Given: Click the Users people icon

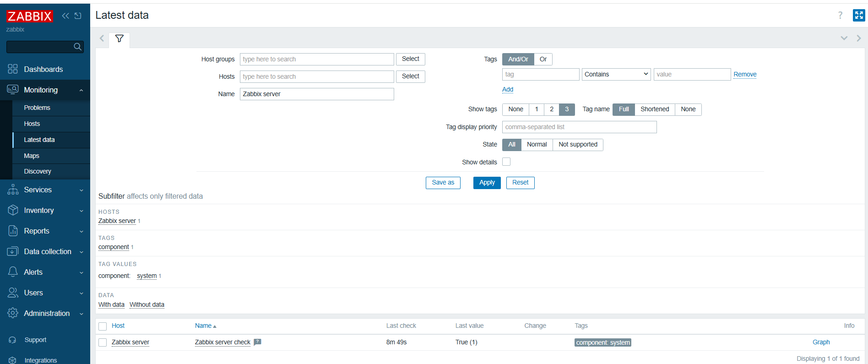Looking at the screenshot, I should point(13,293).
